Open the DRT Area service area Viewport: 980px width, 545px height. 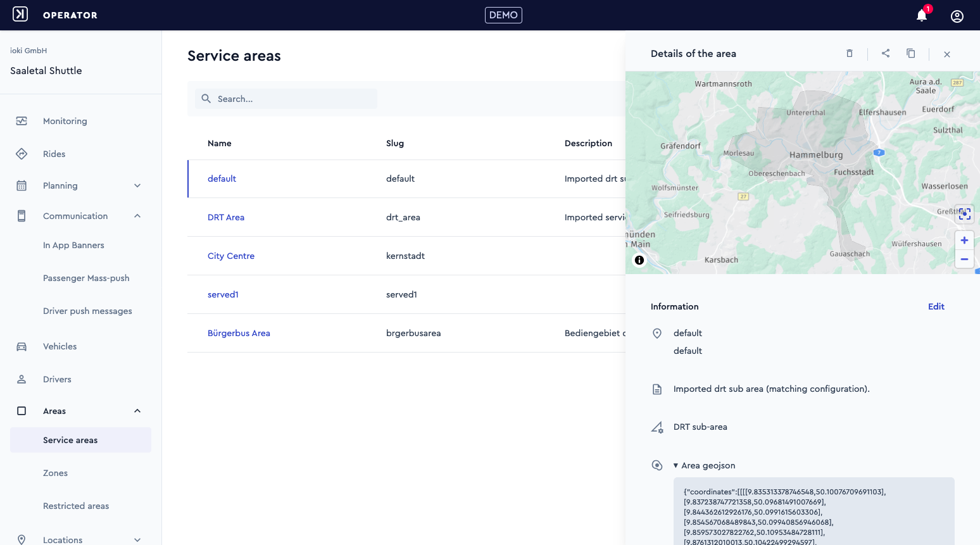tap(226, 218)
